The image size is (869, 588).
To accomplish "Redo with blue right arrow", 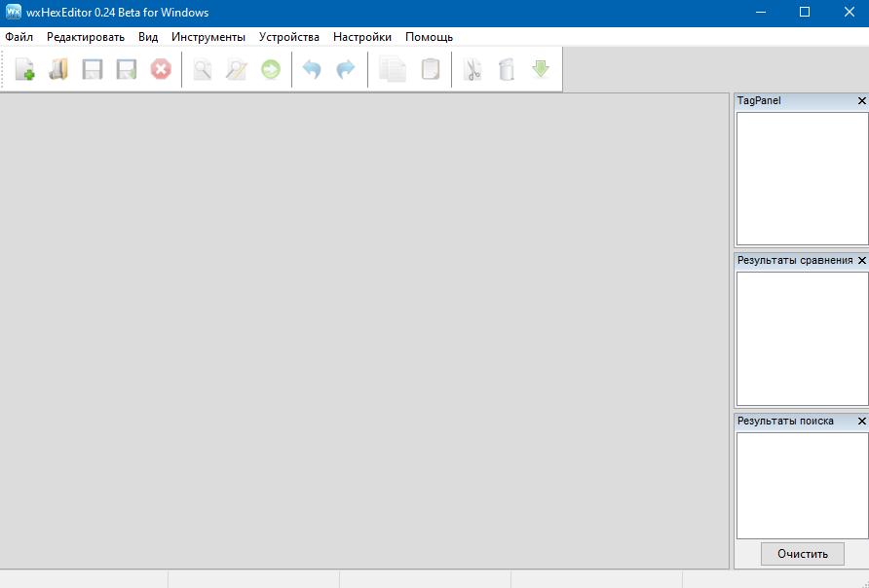I will point(346,70).
